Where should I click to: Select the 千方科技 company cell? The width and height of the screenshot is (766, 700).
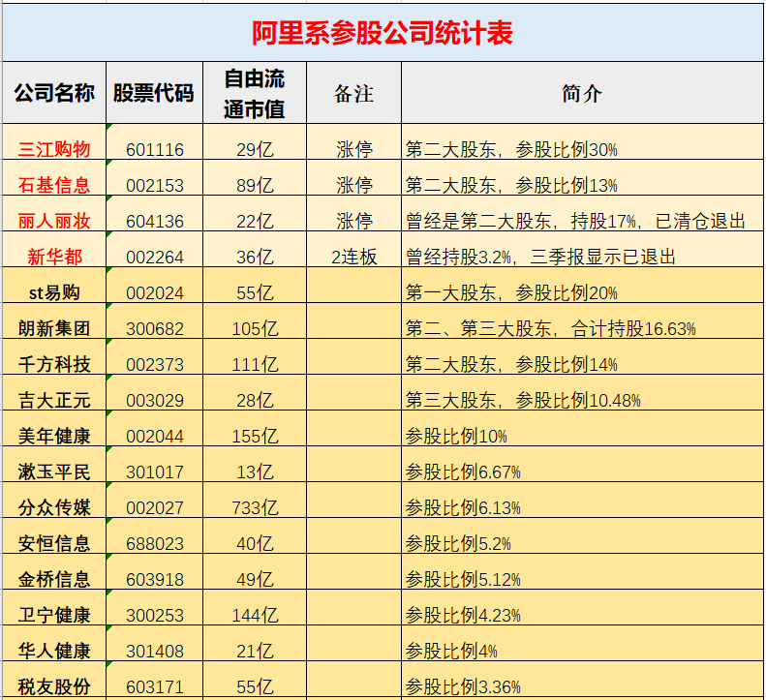(x=54, y=356)
